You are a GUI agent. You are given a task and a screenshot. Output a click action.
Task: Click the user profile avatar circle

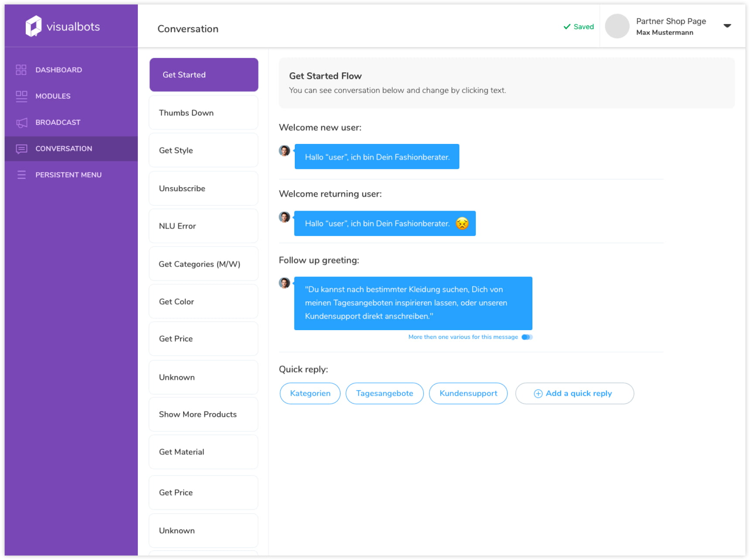[617, 26]
